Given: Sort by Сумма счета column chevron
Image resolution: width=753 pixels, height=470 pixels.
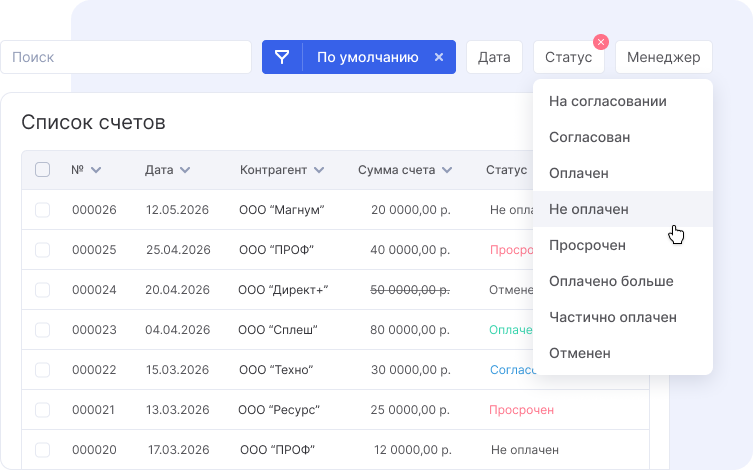Looking at the screenshot, I should pyautogui.click(x=447, y=170).
